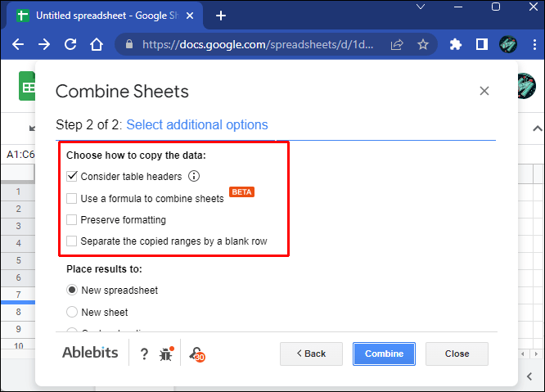Viewport: 545px width, 392px height.
Task: Select New sheet radio option
Action: point(72,312)
